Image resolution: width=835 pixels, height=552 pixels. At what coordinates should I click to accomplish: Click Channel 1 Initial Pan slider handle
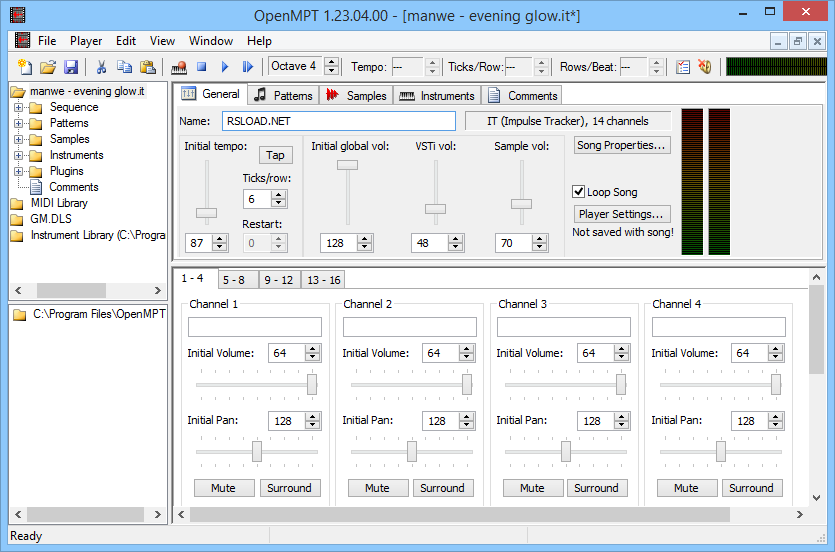(x=257, y=451)
